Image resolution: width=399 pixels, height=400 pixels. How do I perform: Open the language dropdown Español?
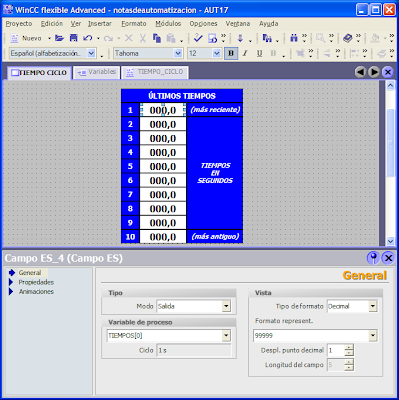tap(91, 53)
